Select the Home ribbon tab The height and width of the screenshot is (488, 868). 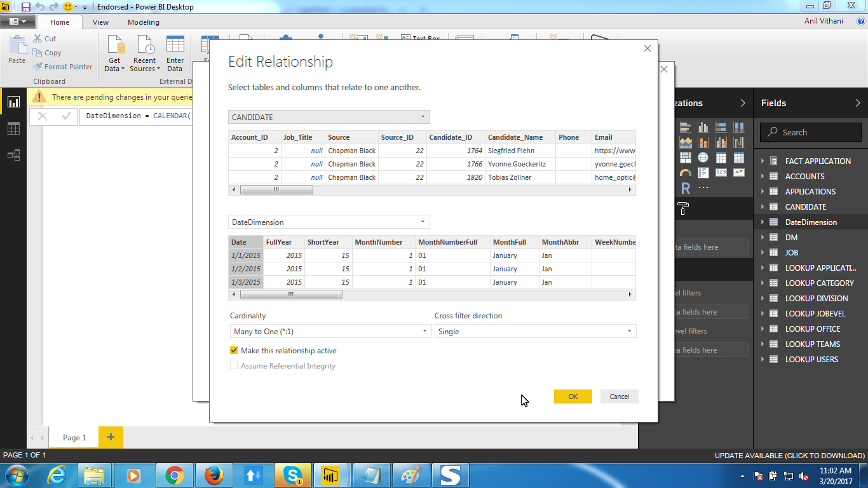(x=60, y=22)
